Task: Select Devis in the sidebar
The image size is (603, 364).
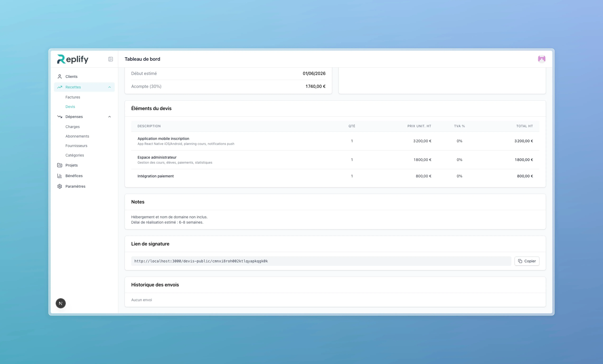Action: click(70, 107)
